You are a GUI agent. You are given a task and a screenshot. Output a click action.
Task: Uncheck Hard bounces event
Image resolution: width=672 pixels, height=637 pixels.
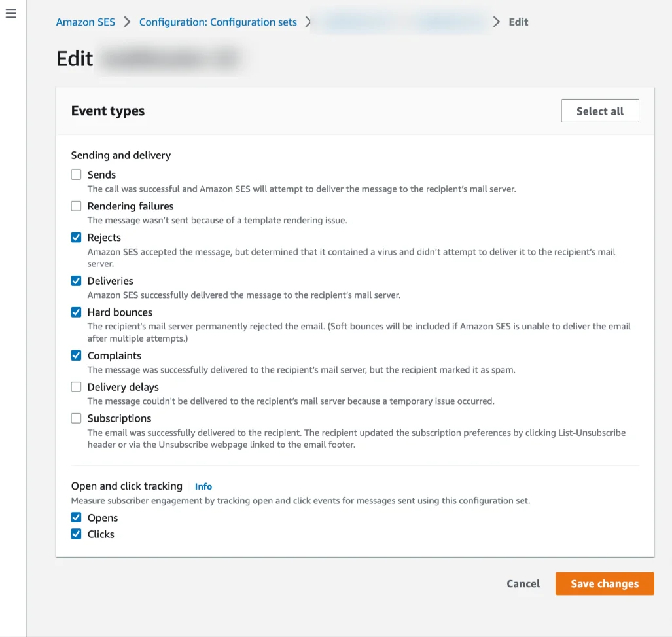(x=77, y=312)
